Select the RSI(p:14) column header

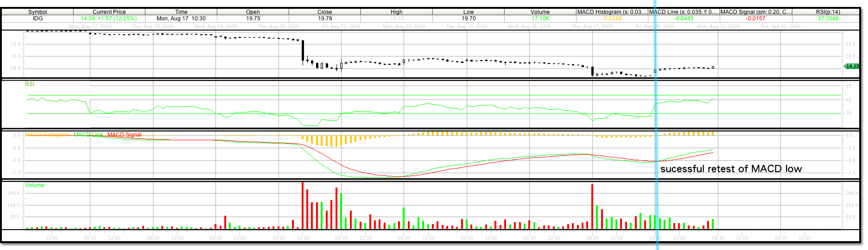(x=828, y=12)
